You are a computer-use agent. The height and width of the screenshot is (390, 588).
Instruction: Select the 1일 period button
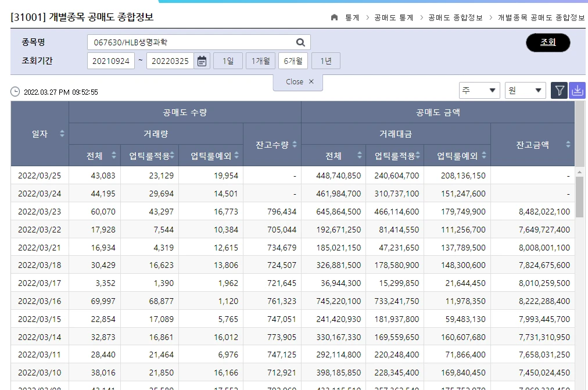228,61
